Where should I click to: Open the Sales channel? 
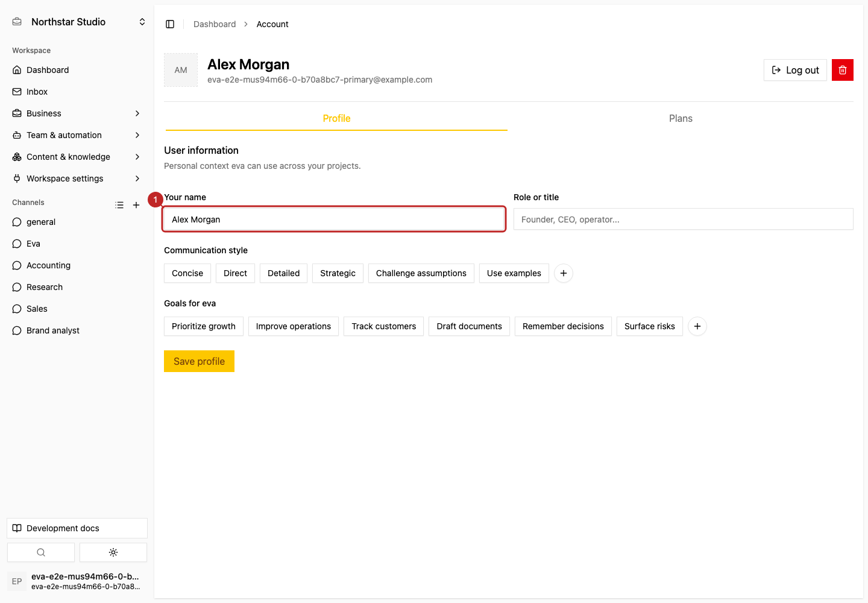pos(77,309)
